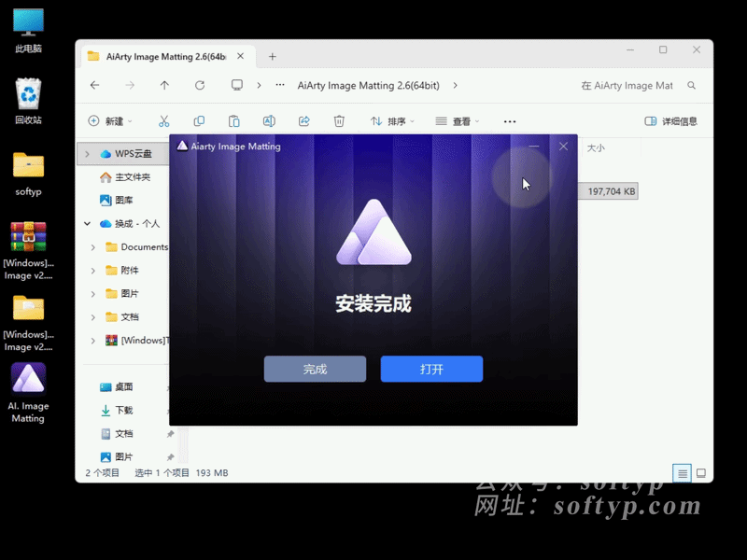Click the 完成 button in installer
The height and width of the screenshot is (560, 747).
tap(315, 369)
